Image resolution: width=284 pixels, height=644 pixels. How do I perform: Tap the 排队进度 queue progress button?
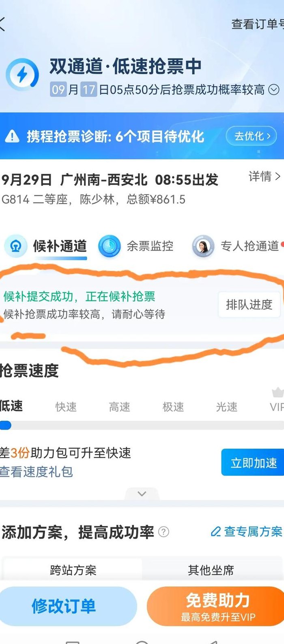(x=249, y=304)
